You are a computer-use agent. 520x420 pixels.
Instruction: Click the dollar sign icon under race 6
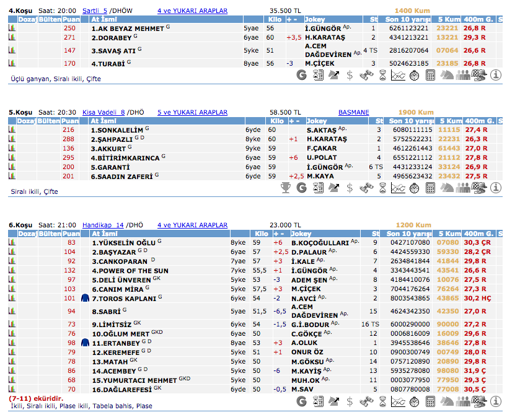pos(350,401)
